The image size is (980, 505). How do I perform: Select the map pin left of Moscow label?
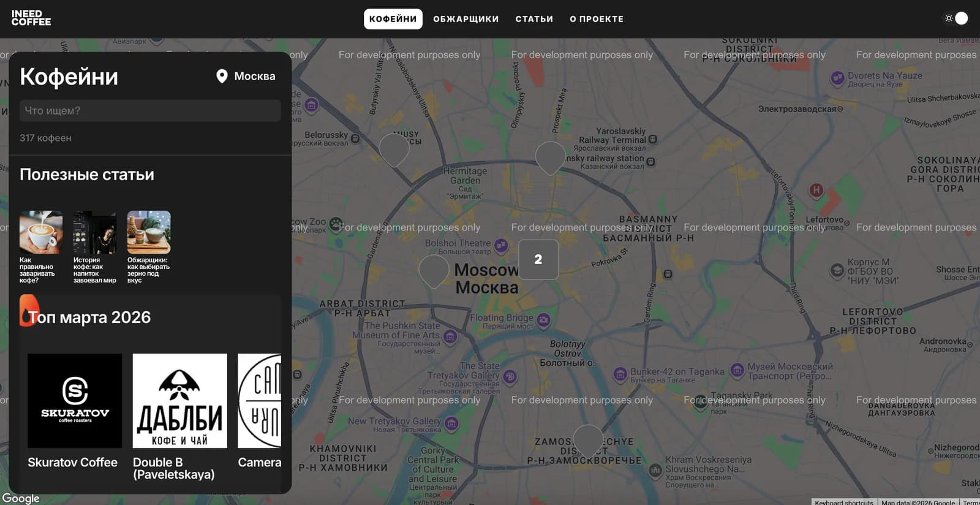tap(434, 270)
